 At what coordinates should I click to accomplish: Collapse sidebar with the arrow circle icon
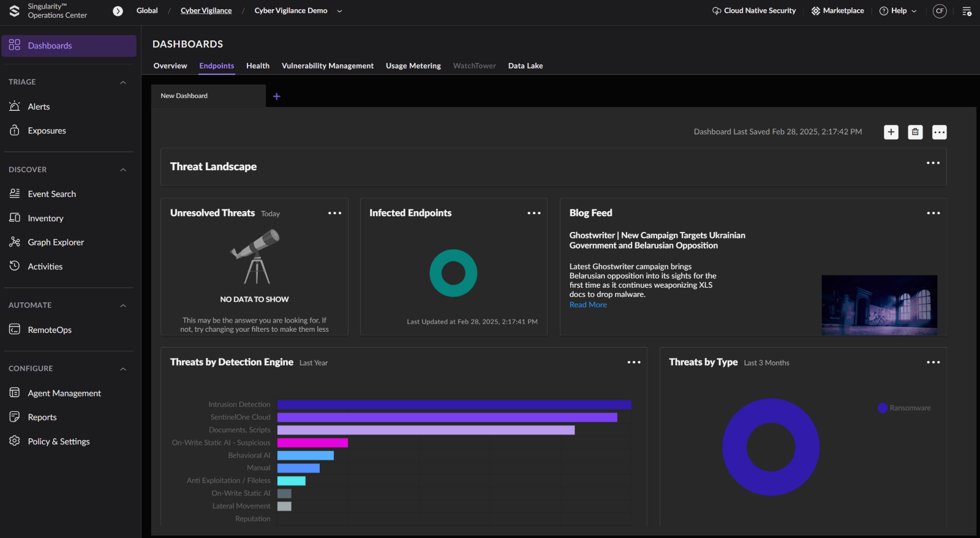click(x=118, y=11)
